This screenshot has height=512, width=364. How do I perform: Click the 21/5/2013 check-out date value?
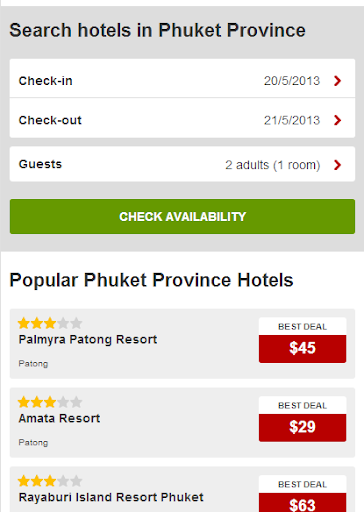(x=292, y=120)
